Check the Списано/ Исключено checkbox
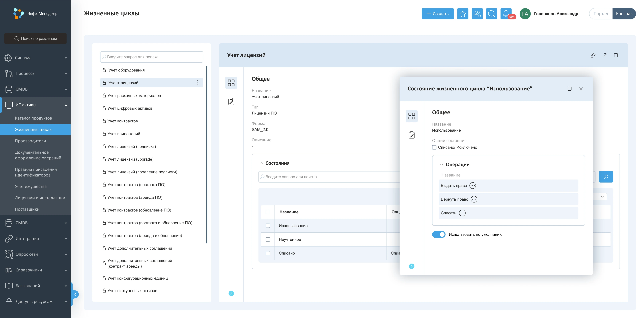This screenshot has height=318, width=644. [434, 147]
